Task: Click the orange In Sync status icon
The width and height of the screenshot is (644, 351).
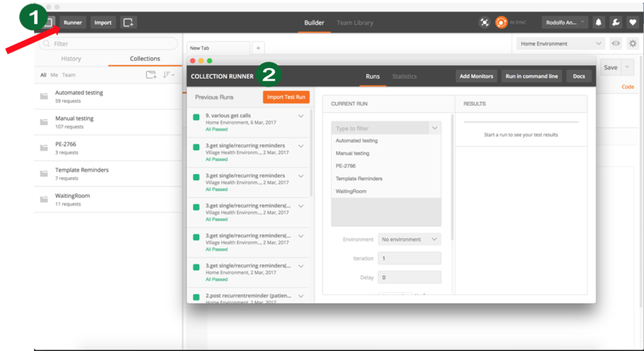Action: click(x=501, y=22)
